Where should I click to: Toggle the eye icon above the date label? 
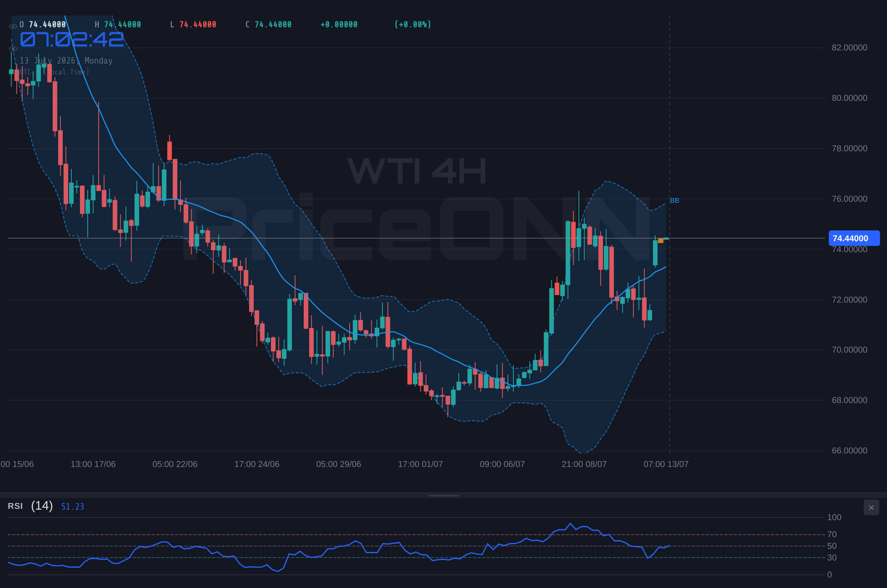[x=13, y=49]
